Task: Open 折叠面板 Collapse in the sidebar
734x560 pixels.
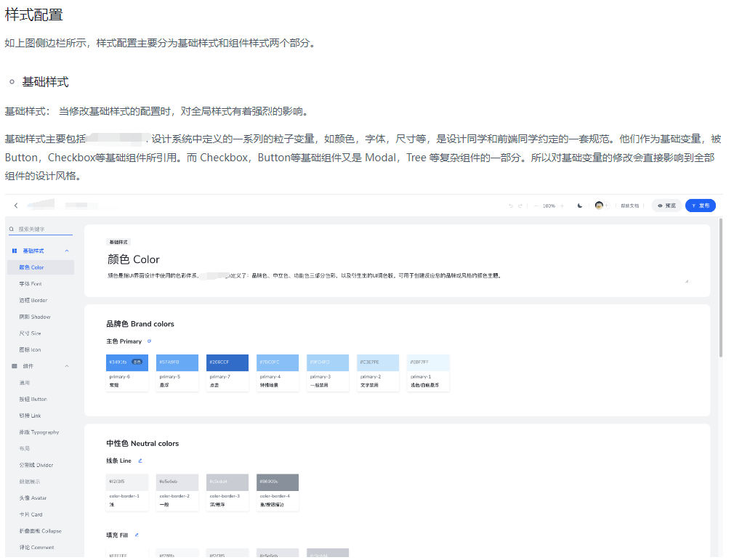Action: 41,531
